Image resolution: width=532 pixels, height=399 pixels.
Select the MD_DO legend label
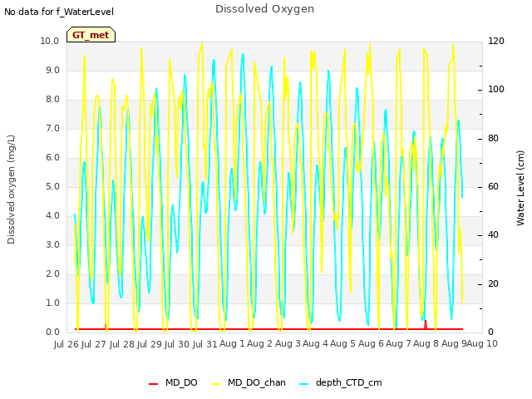point(181,382)
